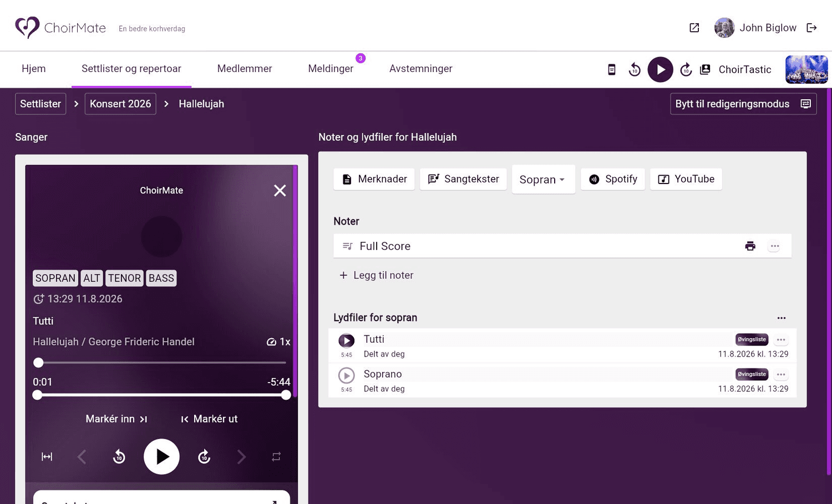The image size is (832, 504).
Task: Toggle the SOPRAN voice chip
Action: [x=55, y=278]
